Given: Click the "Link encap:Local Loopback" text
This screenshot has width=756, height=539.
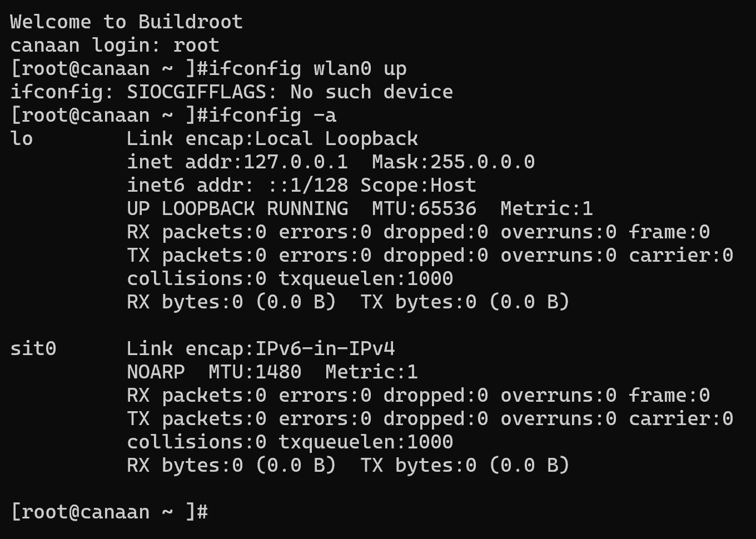Looking at the screenshot, I should point(272,138).
